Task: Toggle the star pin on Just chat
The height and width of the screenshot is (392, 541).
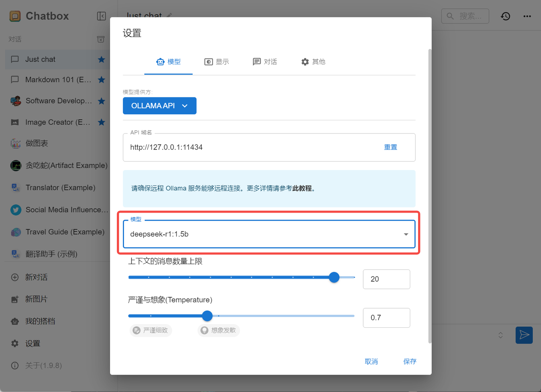Action: click(101, 59)
